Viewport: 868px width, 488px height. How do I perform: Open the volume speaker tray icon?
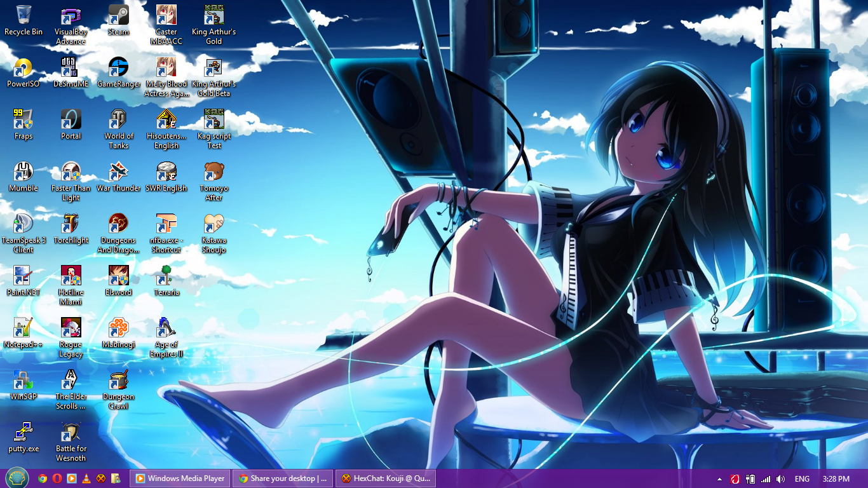click(780, 479)
